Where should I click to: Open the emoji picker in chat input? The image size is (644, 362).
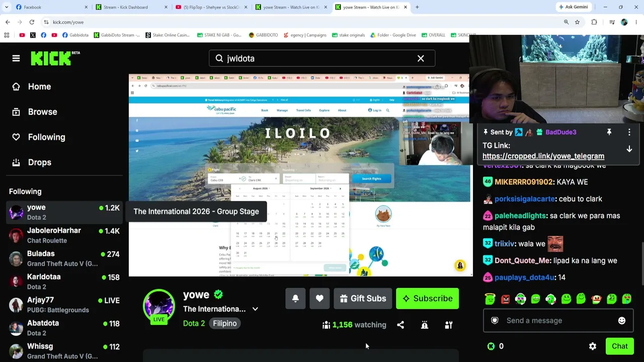622,321
